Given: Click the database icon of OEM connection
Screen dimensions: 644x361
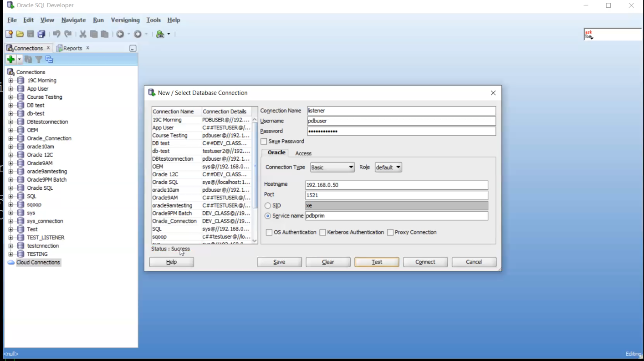Looking at the screenshot, I should [x=20, y=130].
